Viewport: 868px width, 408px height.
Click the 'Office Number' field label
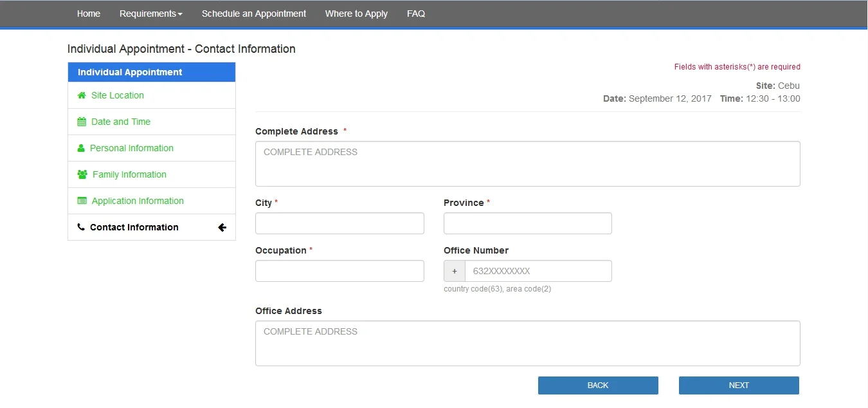(x=476, y=250)
